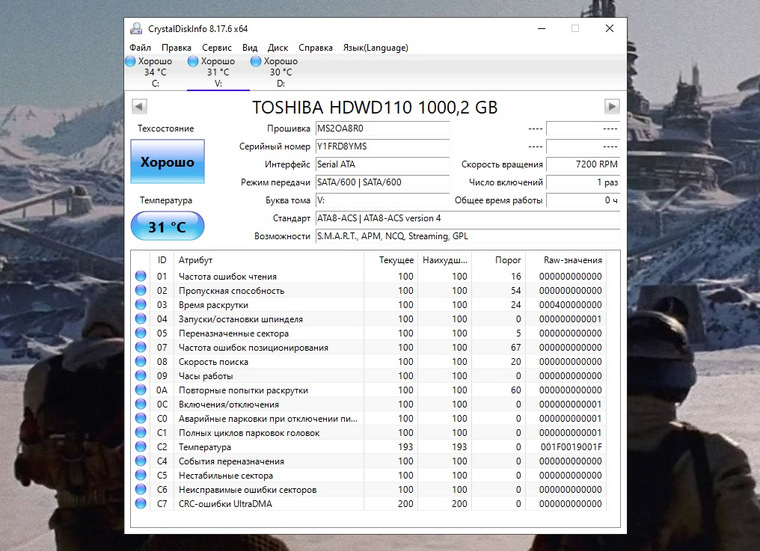Click the Число включений value 1 раз
This screenshot has height=551, width=760.
(583, 182)
